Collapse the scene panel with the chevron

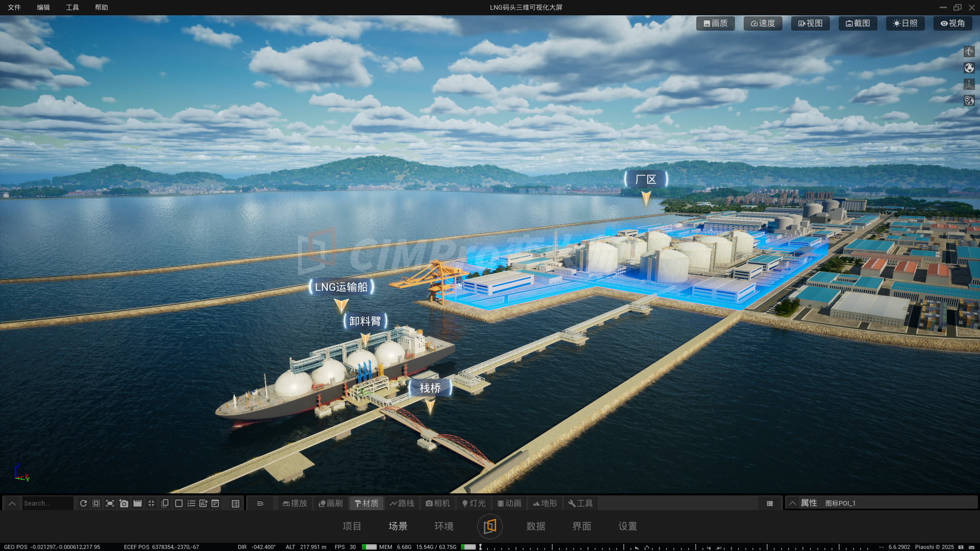click(12, 504)
